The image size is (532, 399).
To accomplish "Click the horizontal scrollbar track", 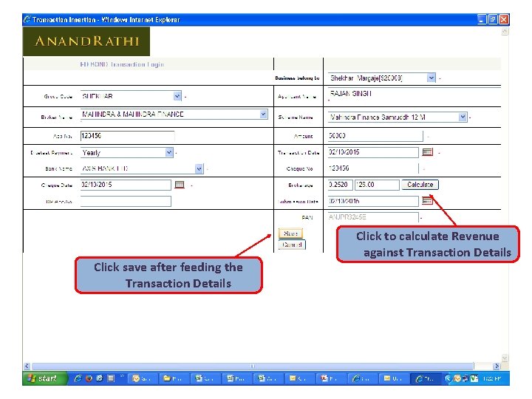I will coord(253,366).
